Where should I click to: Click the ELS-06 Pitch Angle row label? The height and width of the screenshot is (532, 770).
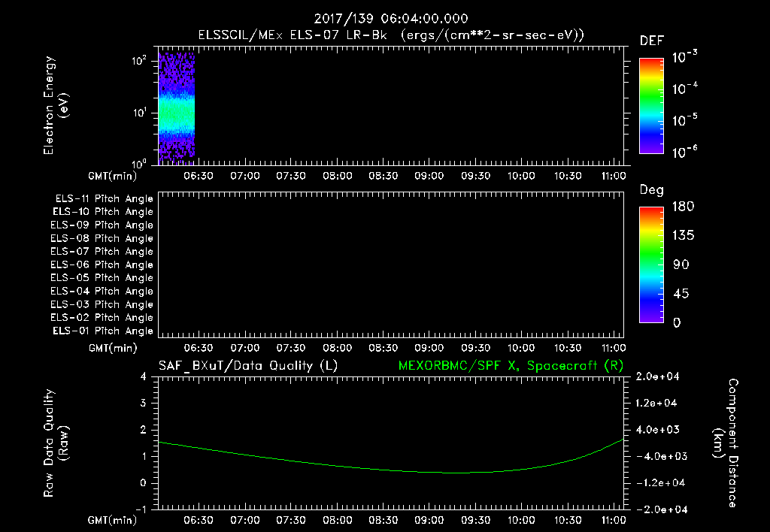coord(102,265)
